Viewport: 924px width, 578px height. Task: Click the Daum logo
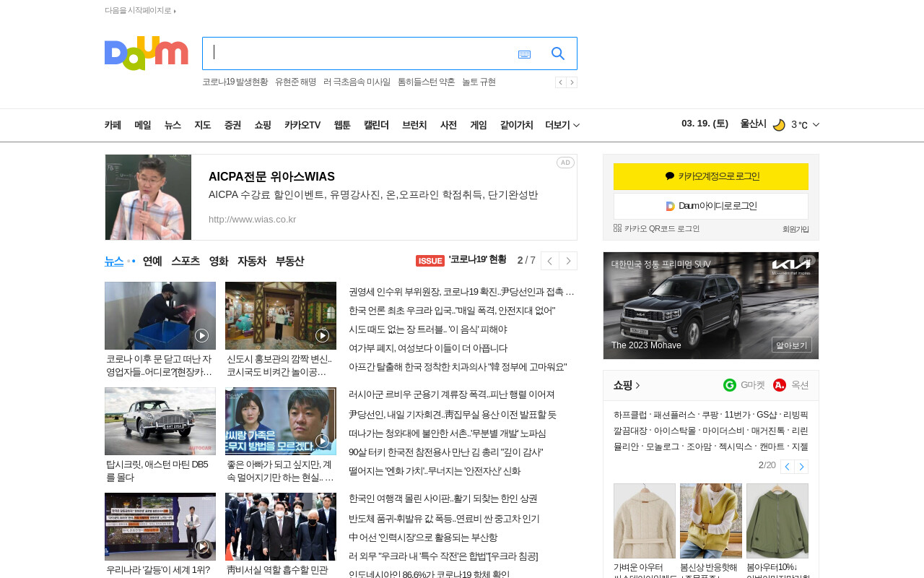click(146, 53)
